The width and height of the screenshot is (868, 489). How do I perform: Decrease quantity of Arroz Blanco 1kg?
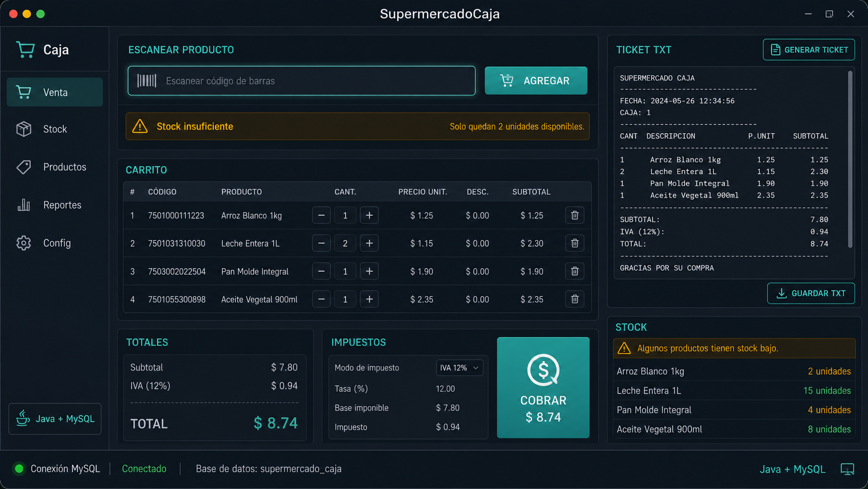coord(321,215)
